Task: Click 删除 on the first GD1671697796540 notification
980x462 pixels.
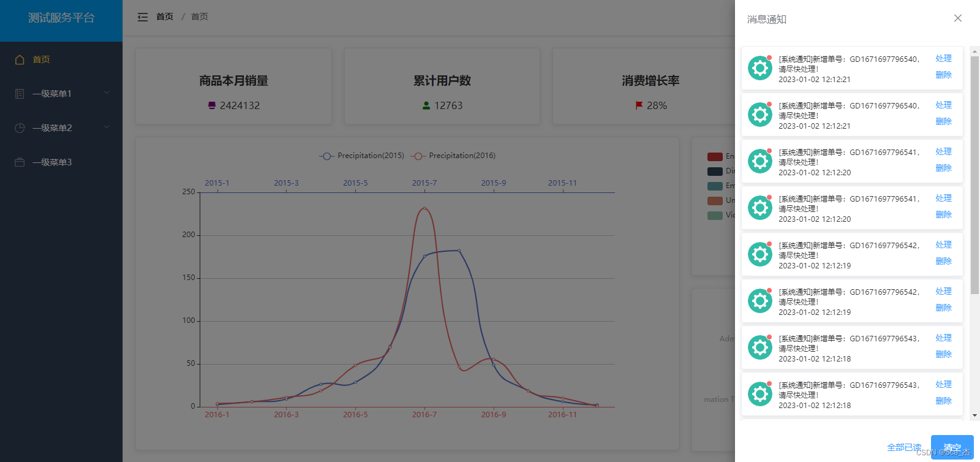Action: (x=943, y=75)
